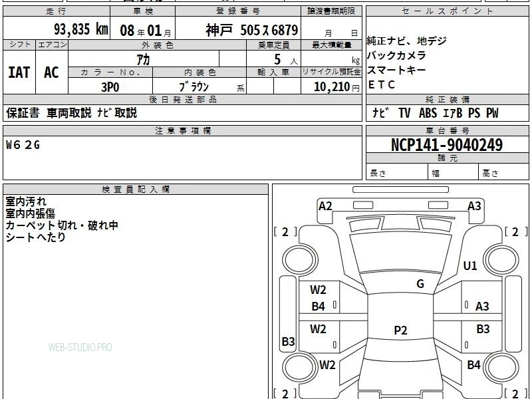Select the B4 mark below the W2 door mark

click(x=319, y=307)
